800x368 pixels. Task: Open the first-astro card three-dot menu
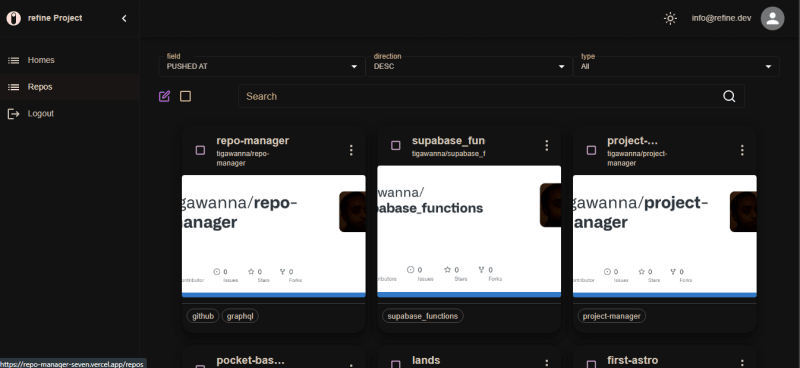coord(742,364)
